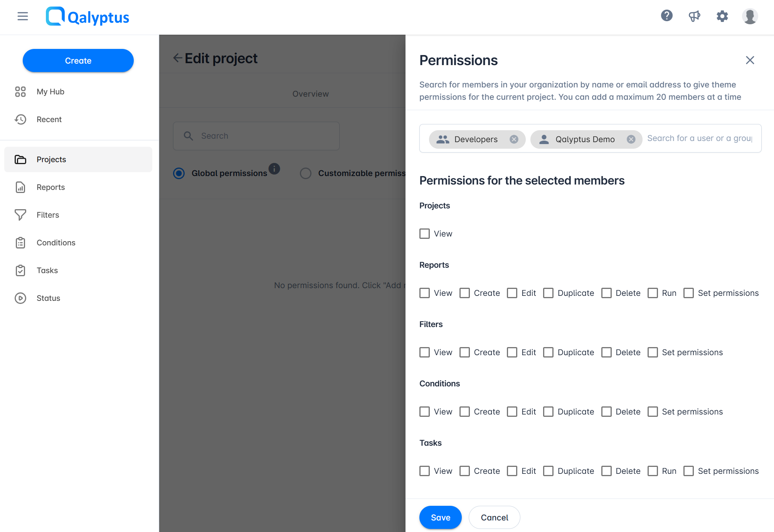Open the announcements megaphone icon
The image size is (774, 532).
[694, 16]
